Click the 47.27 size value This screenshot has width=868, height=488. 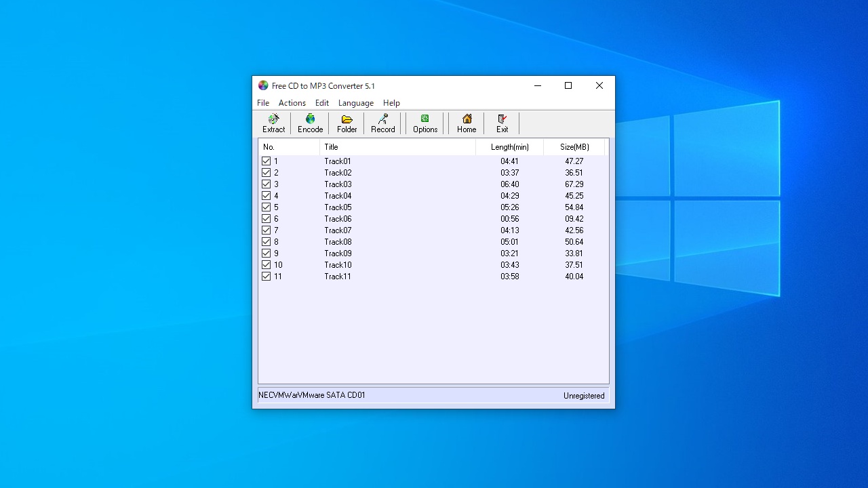pyautogui.click(x=574, y=161)
